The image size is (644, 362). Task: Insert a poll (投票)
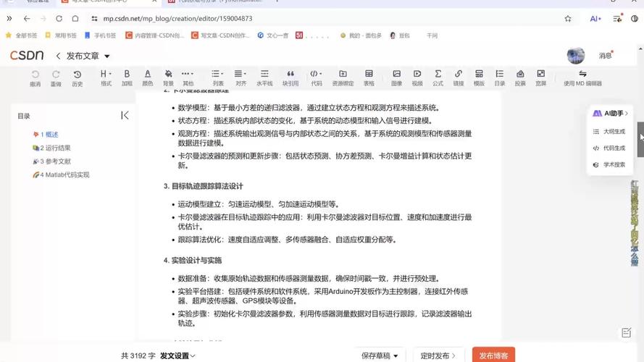[520, 78]
